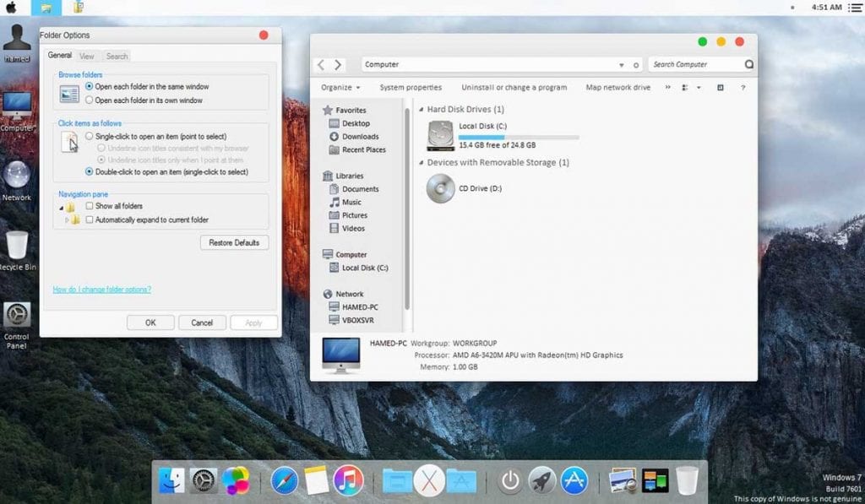Go forward in Computer window
This screenshot has height=504, width=865.
(338, 64)
